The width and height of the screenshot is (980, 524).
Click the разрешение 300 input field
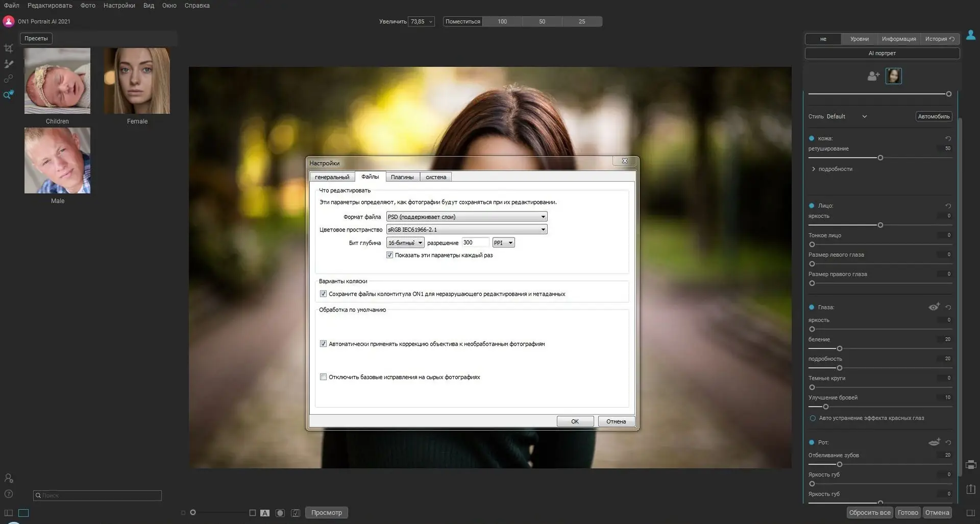point(475,243)
